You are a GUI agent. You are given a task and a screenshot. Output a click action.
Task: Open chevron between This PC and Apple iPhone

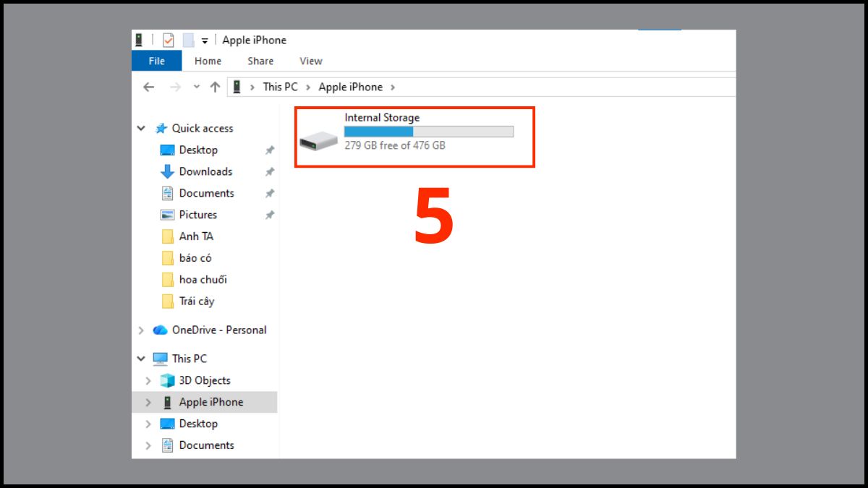click(x=308, y=87)
